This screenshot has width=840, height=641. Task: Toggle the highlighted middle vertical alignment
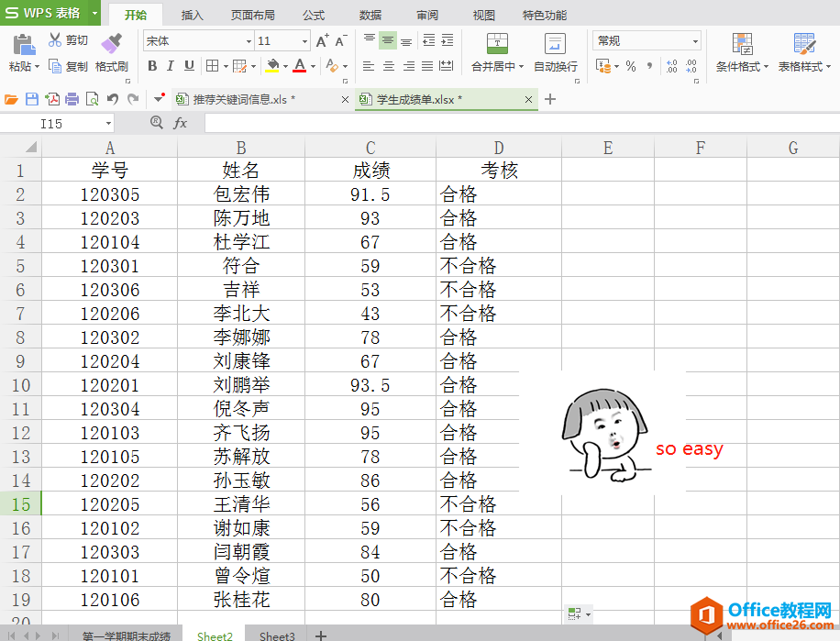(x=388, y=40)
